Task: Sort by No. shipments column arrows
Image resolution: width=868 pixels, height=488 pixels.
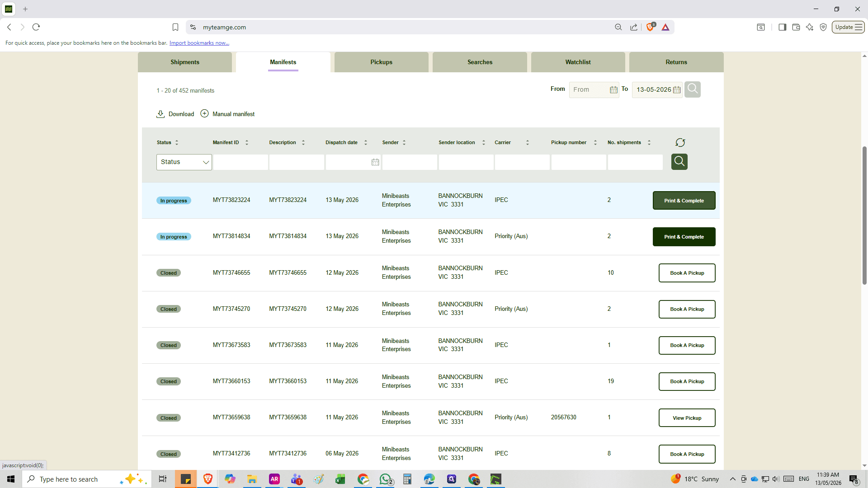Action: [x=649, y=142]
